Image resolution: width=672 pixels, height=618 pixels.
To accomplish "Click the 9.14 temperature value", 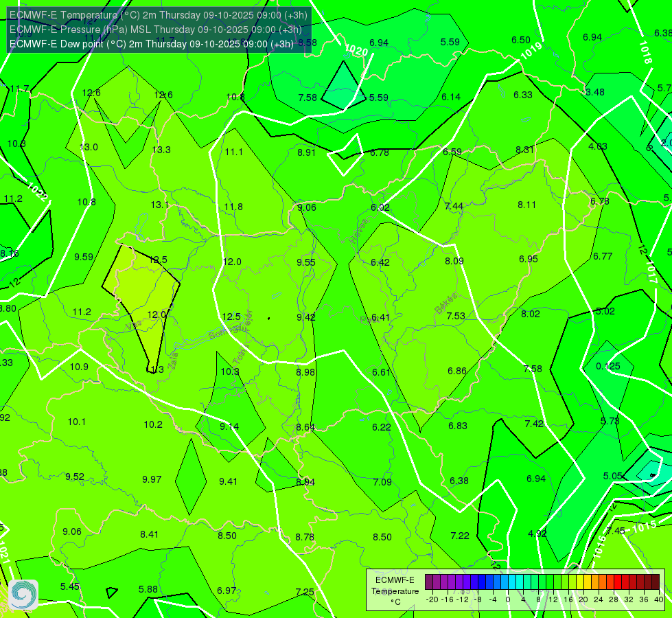I will pos(229,426).
